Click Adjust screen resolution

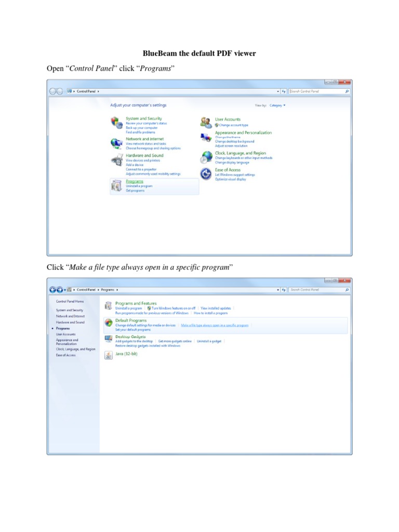tap(231, 146)
